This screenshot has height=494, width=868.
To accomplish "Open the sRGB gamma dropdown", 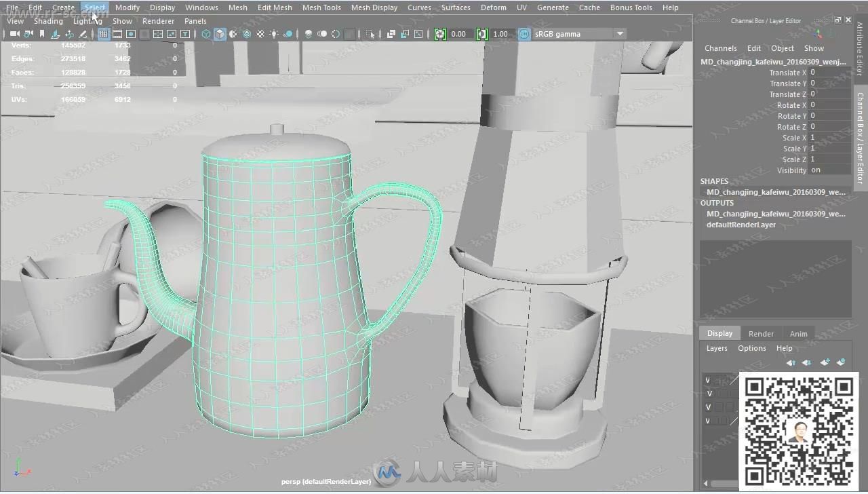I will click(x=580, y=34).
